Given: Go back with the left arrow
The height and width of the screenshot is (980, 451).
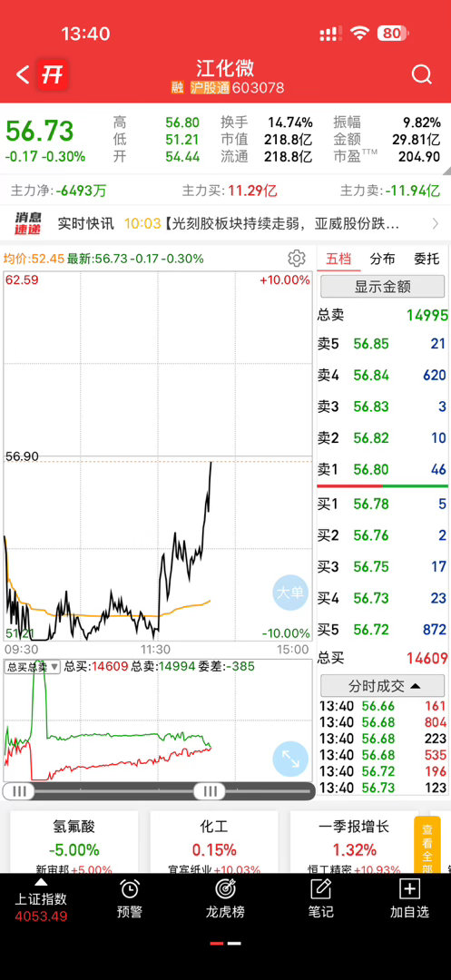Looking at the screenshot, I should click(x=23, y=75).
